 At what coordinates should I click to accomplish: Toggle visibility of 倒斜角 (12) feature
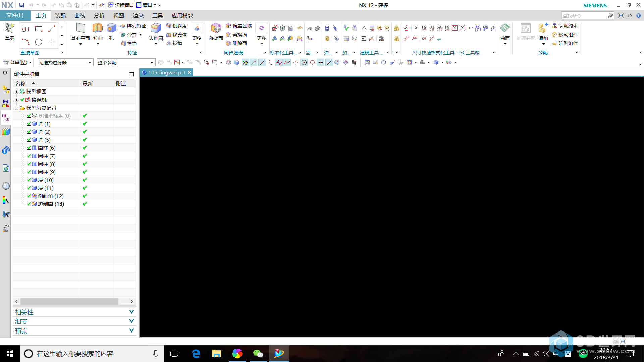click(28, 196)
